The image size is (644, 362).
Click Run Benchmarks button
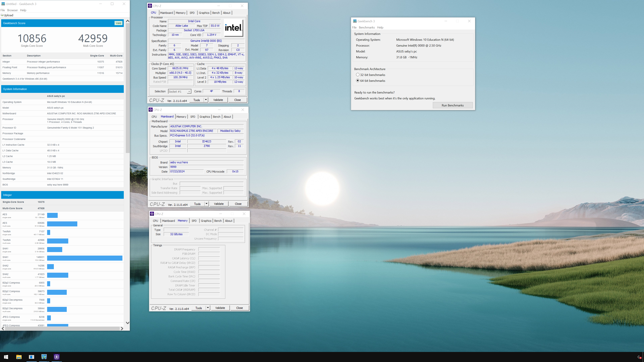(452, 105)
